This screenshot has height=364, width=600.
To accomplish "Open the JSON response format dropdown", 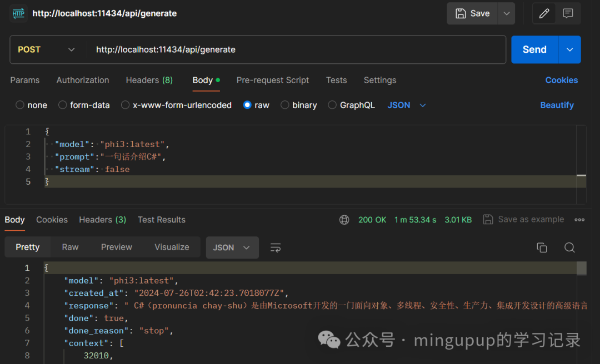I will 232,247.
